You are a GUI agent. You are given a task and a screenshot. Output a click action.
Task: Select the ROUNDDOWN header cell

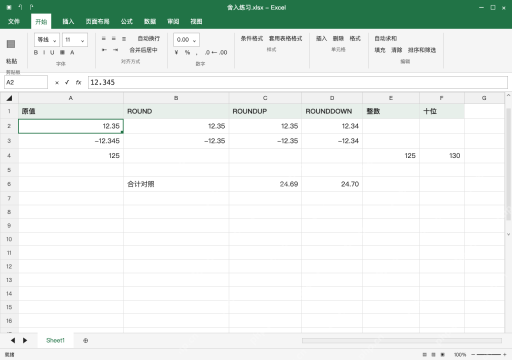click(332, 111)
